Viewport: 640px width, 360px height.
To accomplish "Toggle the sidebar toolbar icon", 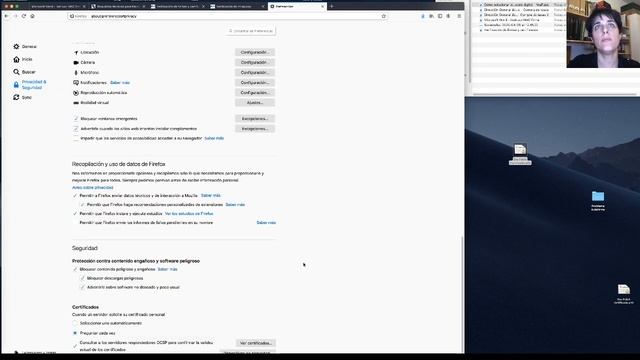I will point(440,16).
